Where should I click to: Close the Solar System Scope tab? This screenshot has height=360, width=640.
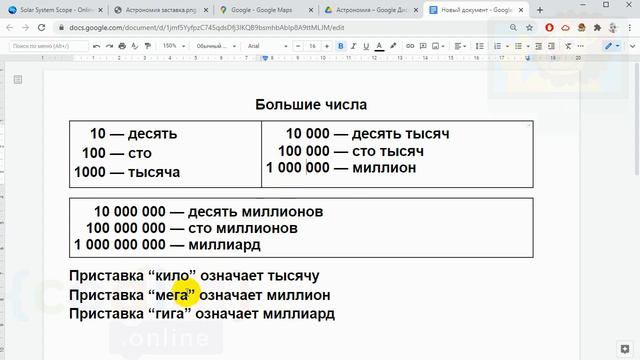tap(100, 10)
